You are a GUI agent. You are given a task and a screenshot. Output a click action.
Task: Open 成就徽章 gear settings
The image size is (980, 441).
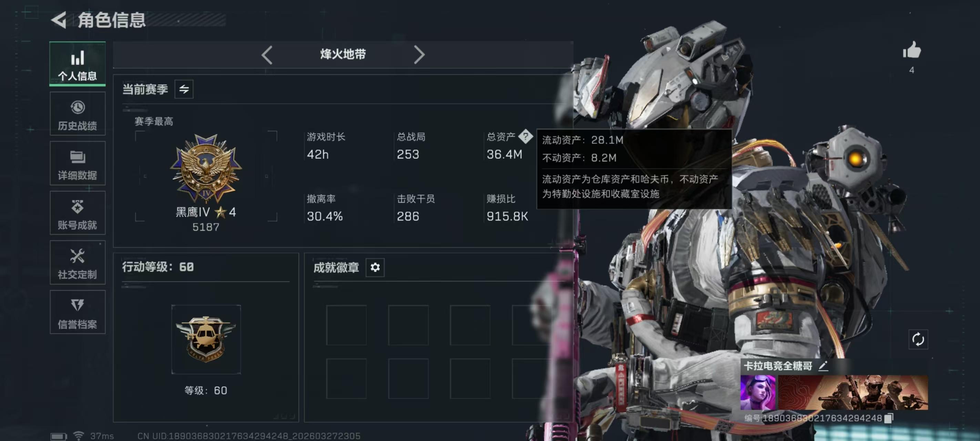coord(375,267)
